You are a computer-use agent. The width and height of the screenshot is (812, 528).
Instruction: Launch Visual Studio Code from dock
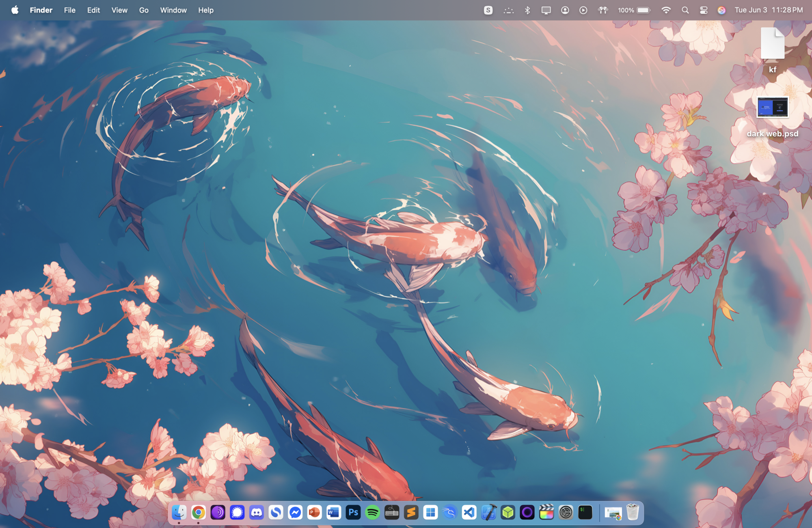click(x=469, y=513)
